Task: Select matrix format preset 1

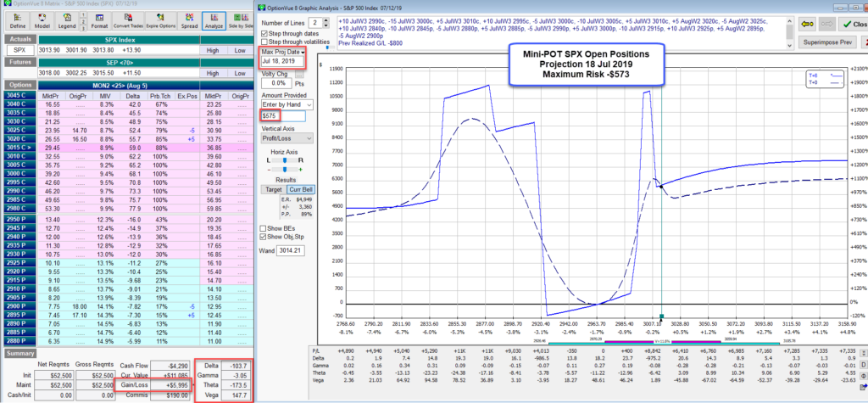Action: point(83,14)
